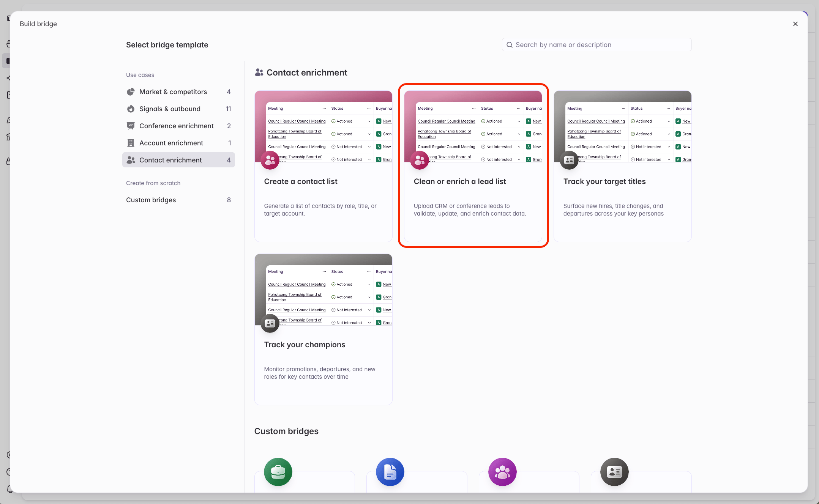819x504 pixels.
Task: Click the grey ID card badge on Track your champions
Action: pyautogui.click(x=270, y=323)
